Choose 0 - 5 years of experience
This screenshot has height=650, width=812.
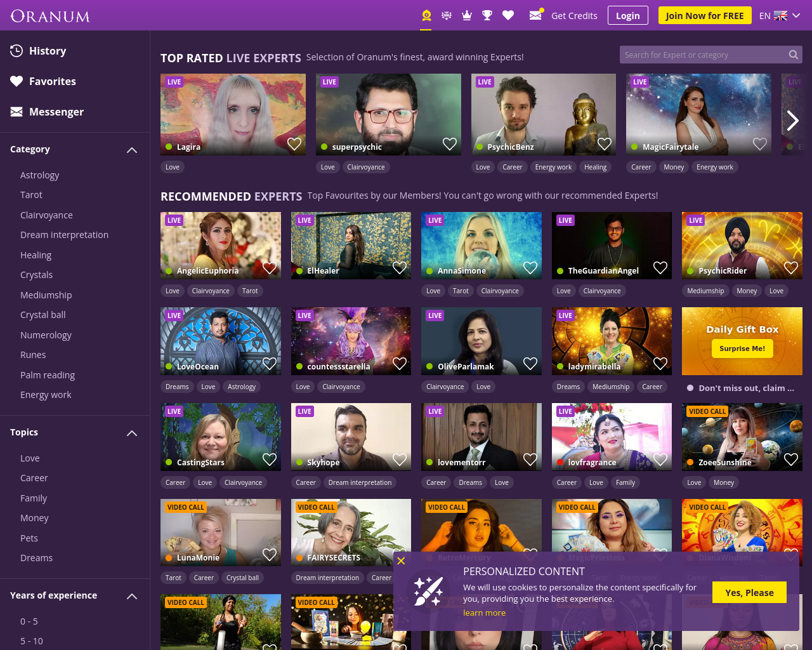coord(29,621)
